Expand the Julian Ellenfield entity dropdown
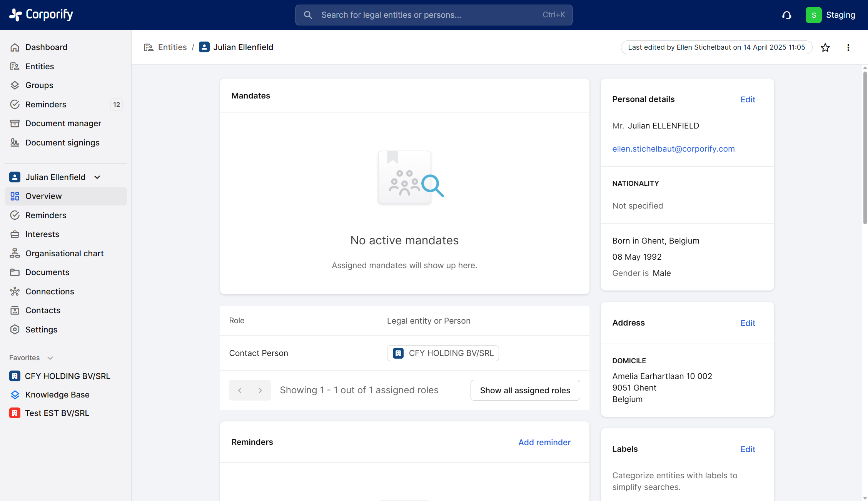This screenshot has height=501, width=868. [x=97, y=177]
